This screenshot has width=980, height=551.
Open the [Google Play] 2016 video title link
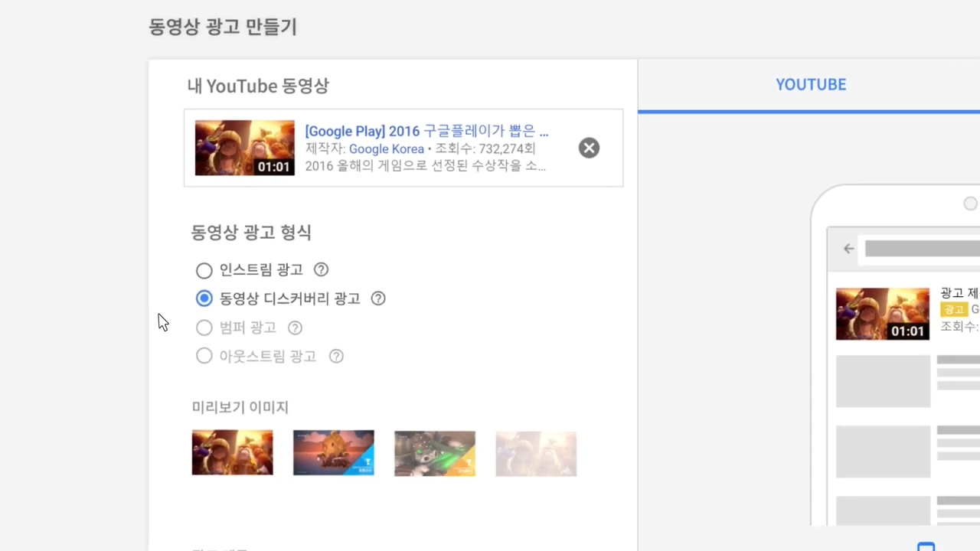[426, 131]
